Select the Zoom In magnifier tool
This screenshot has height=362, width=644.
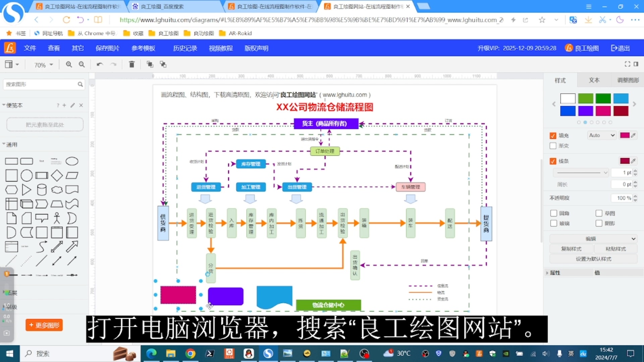69,64
